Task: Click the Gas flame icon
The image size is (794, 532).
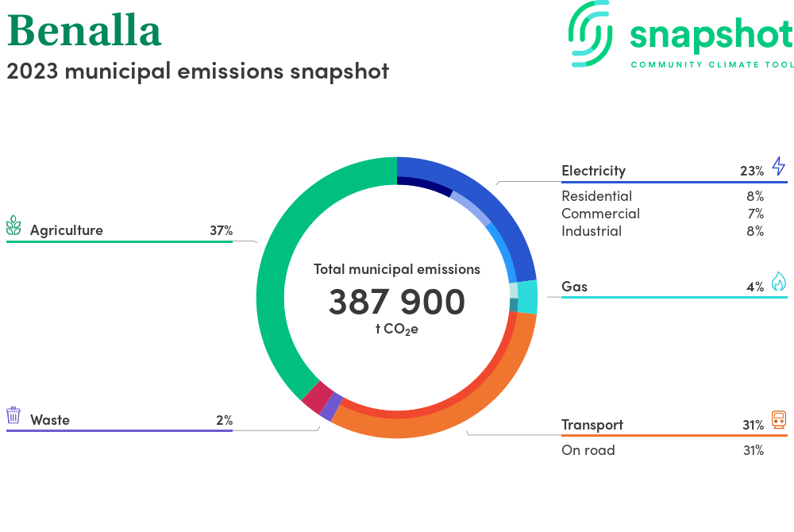Action: (x=778, y=282)
